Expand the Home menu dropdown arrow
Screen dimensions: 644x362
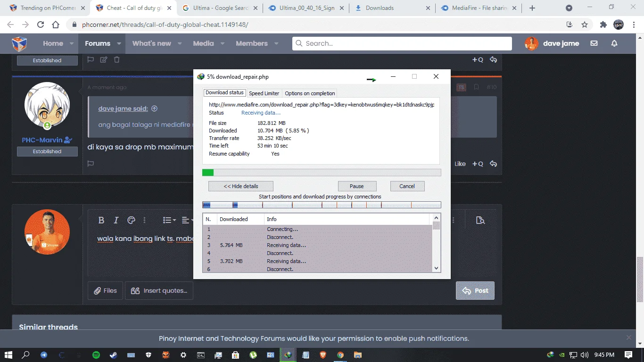(72, 43)
